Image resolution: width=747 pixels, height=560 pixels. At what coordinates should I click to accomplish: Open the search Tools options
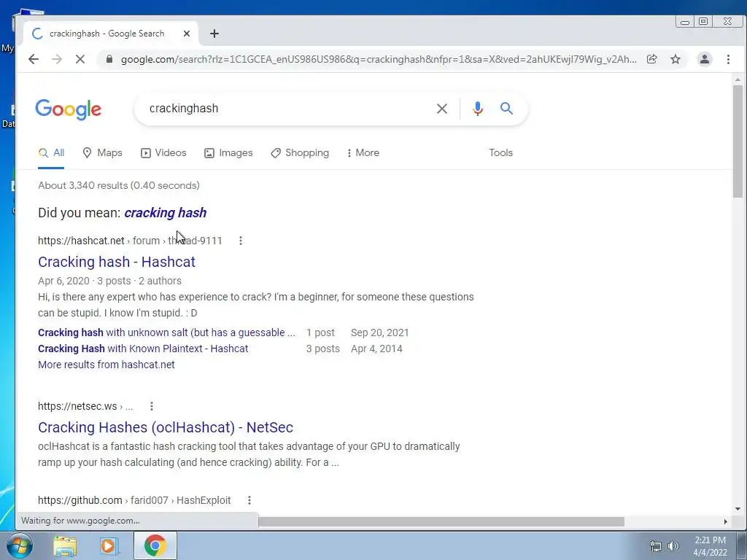click(500, 153)
